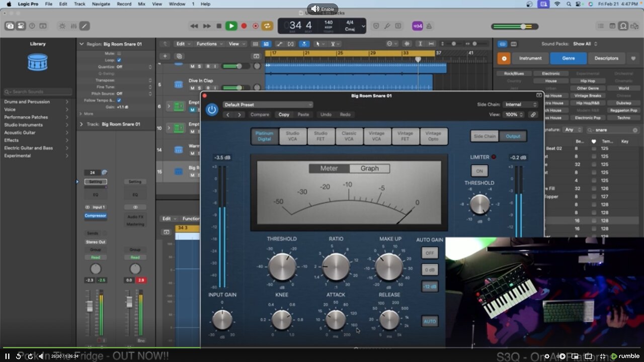This screenshot has height=362, width=644.
Task: Stop playback transport button
Action: pos(219,26)
